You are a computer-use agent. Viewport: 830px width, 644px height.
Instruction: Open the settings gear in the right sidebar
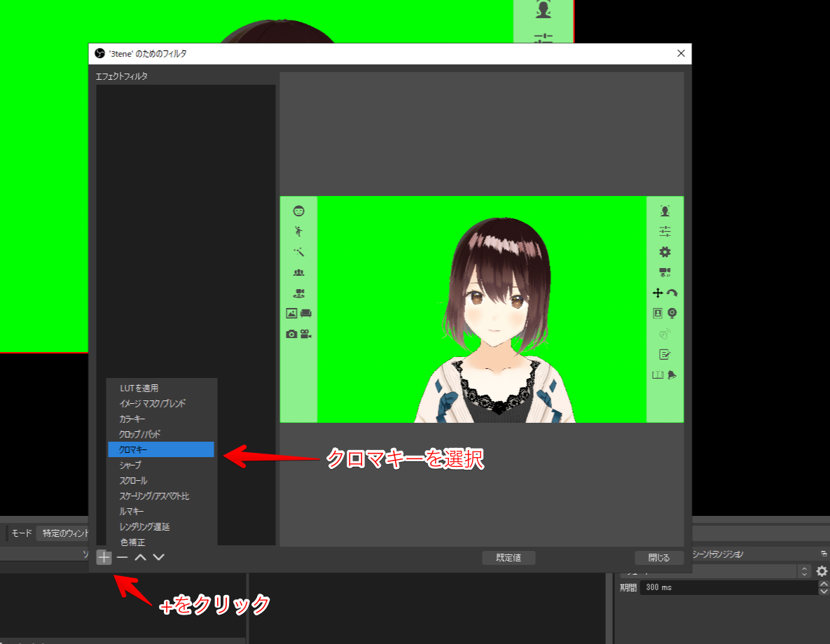coord(665,251)
